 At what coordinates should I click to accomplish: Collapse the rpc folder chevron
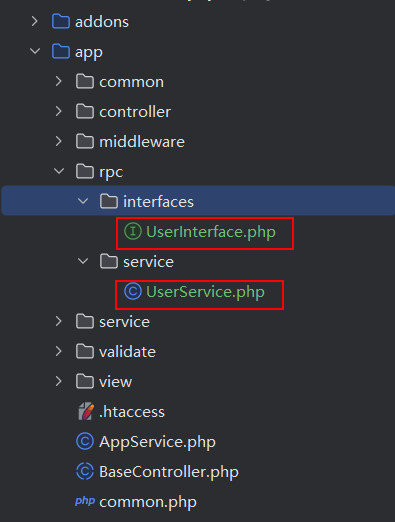coord(59,172)
